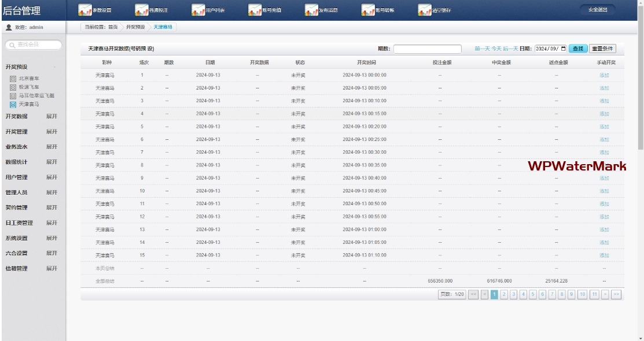Go to 开奖预设 in breadcrumb
This screenshot has width=644, height=341.
click(135, 27)
